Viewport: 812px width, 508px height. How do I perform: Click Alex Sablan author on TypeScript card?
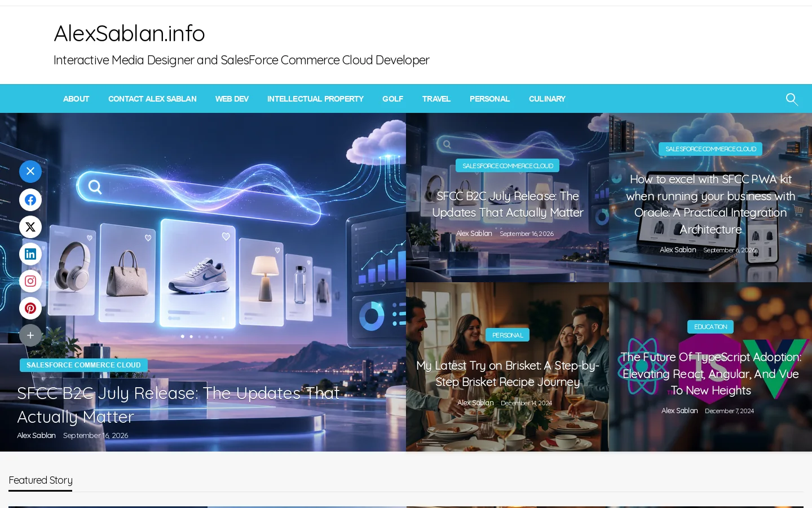[x=679, y=411]
